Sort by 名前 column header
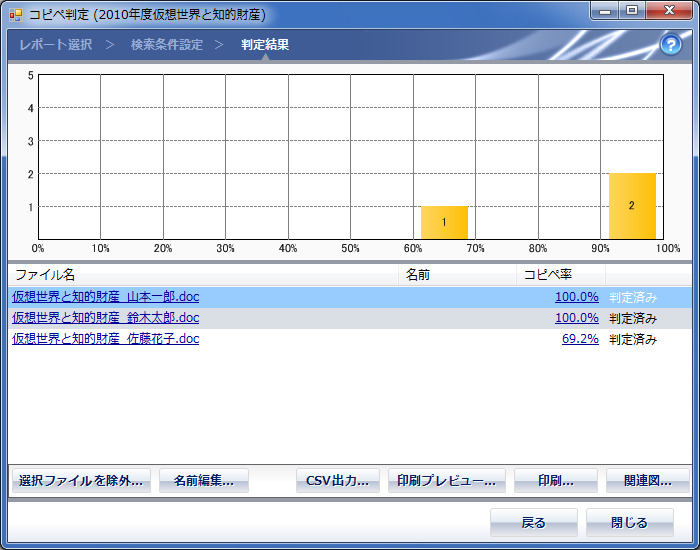Screen dimensions: 700x550 pos(457,275)
